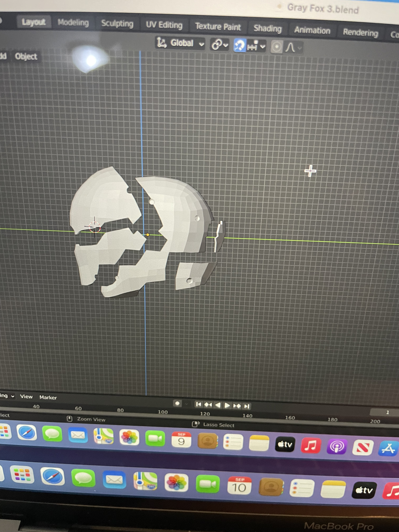Click frame 120 on the timeline ruler
This screenshot has height=532, width=399.
[205, 414]
